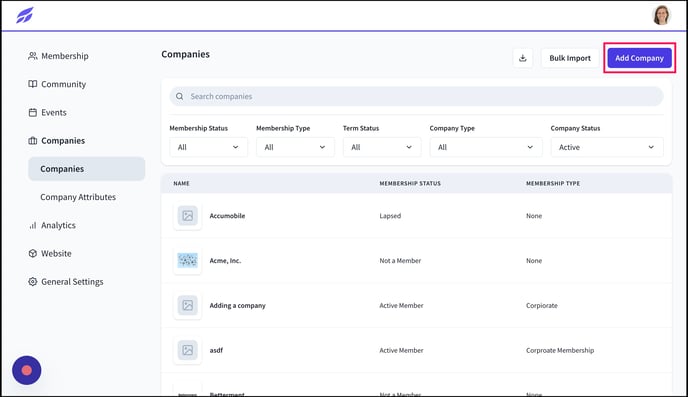Click the Add Company button
Screen dimensions: 688x397
639,58
